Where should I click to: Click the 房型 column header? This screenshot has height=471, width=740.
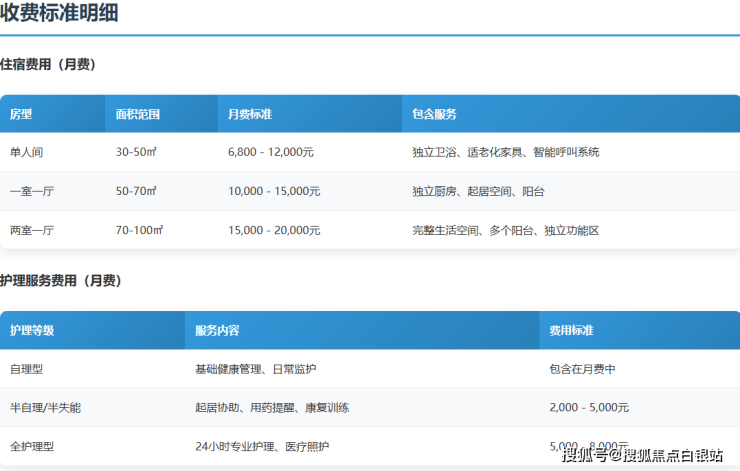pyautogui.click(x=21, y=114)
